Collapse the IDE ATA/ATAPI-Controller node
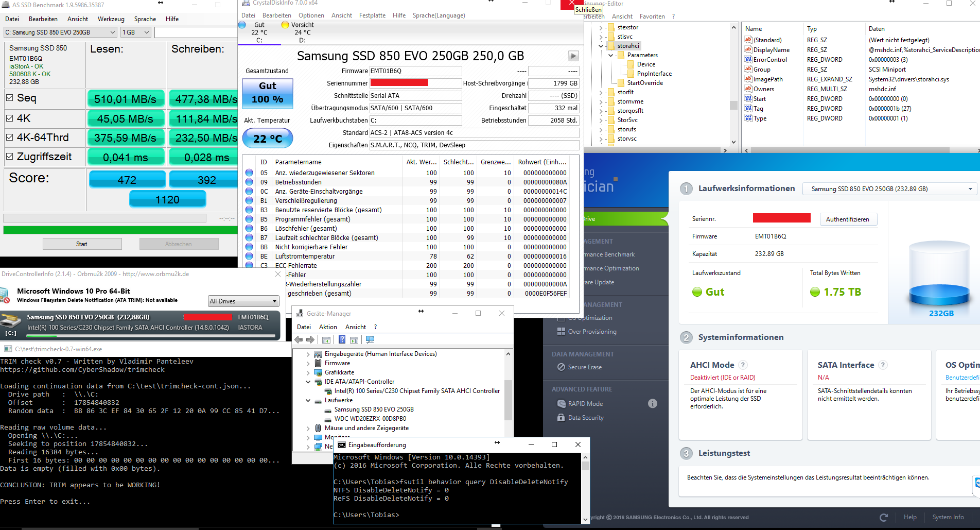This screenshot has height=530, width=980. (308, 382)
